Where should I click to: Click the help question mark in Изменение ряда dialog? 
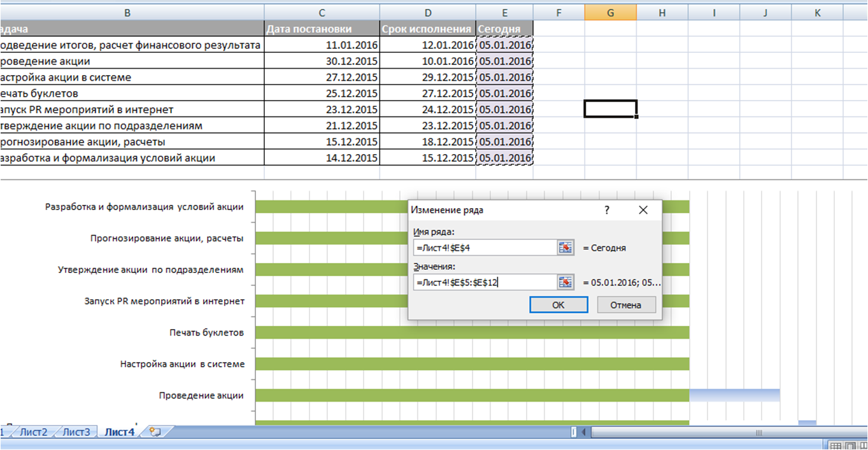pyautogui.click(x=607, y=209)
